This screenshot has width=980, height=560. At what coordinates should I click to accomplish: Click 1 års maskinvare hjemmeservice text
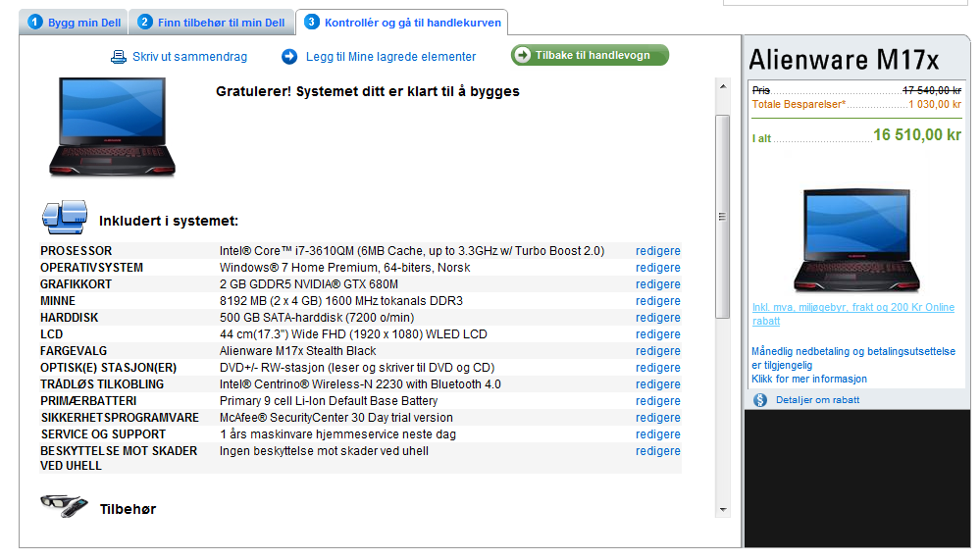337,434
